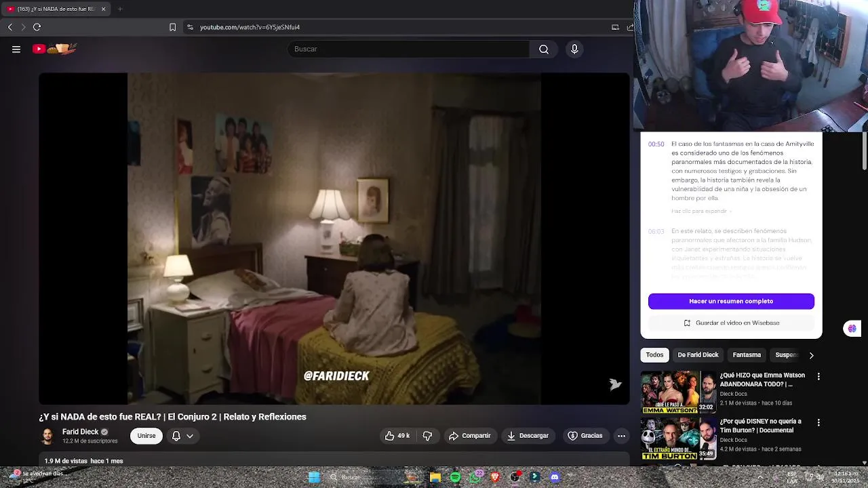Close the YouTube video tab
This screenshot has height=488, width=868.
(x=103, y=9)
